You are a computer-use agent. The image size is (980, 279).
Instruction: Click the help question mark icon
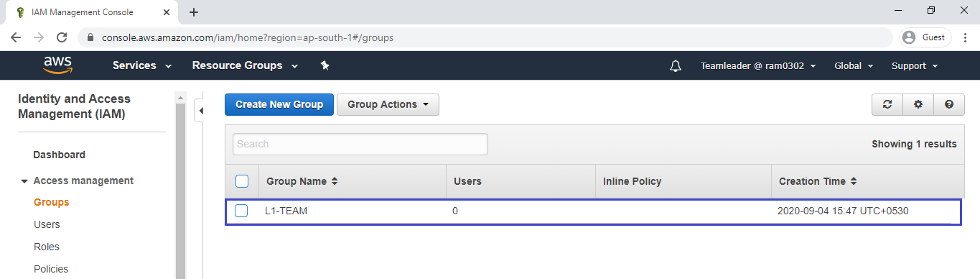949,104
